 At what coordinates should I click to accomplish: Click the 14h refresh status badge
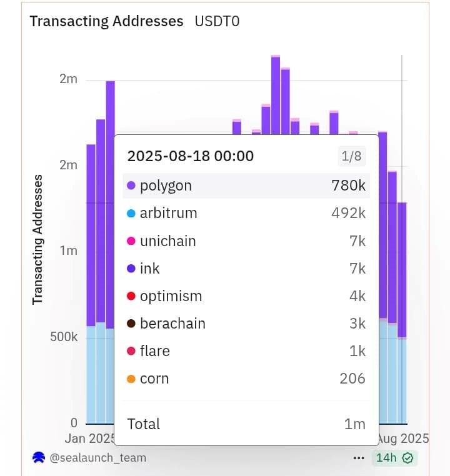point(394,458)
